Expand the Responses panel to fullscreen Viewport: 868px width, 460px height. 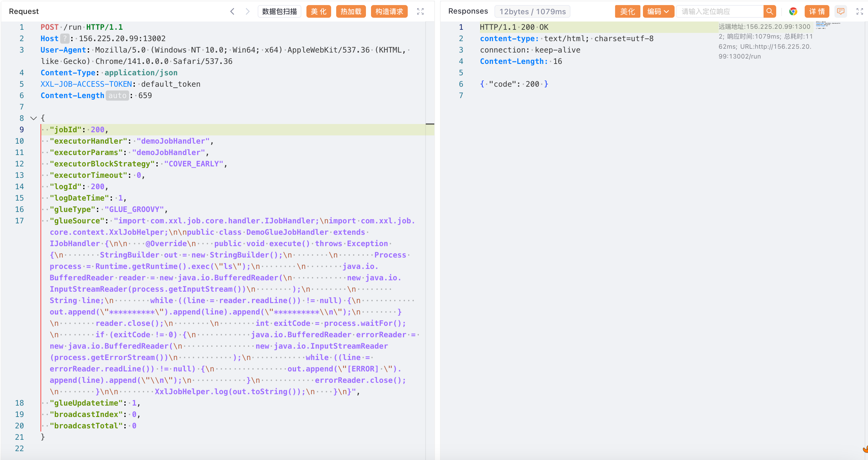point(859,11)
